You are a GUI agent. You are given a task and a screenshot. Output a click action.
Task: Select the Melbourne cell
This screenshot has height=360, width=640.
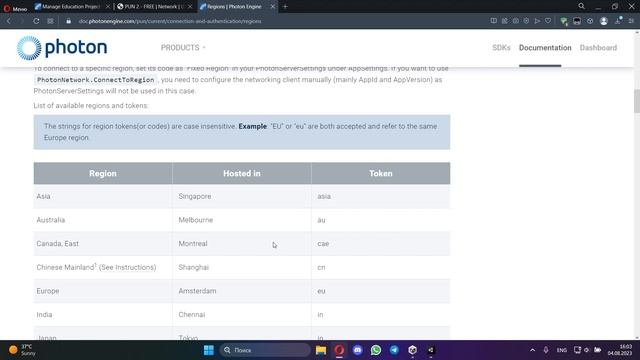coord(242,220)
